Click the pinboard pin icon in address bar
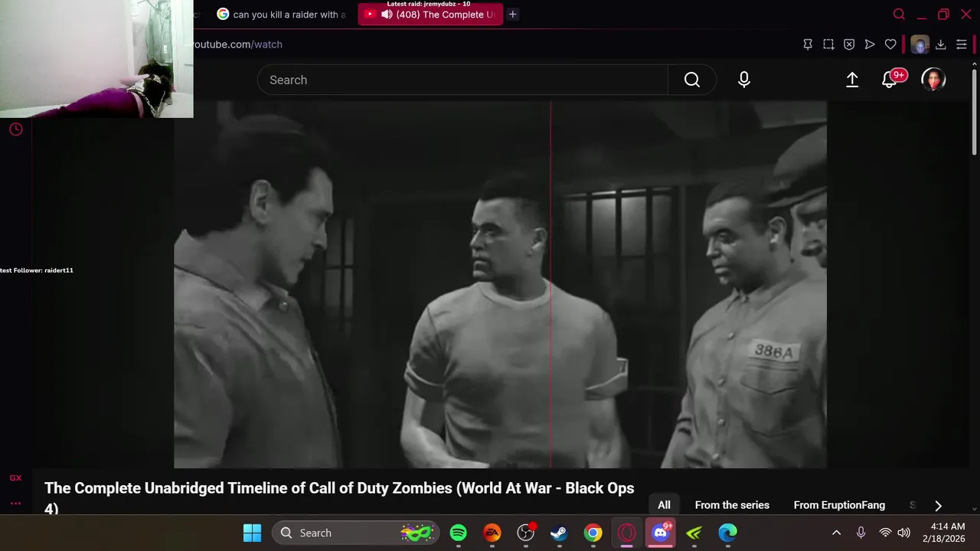The height and width of the screenshot is (551, 980). pyautogui.click(x=808, y=44)
